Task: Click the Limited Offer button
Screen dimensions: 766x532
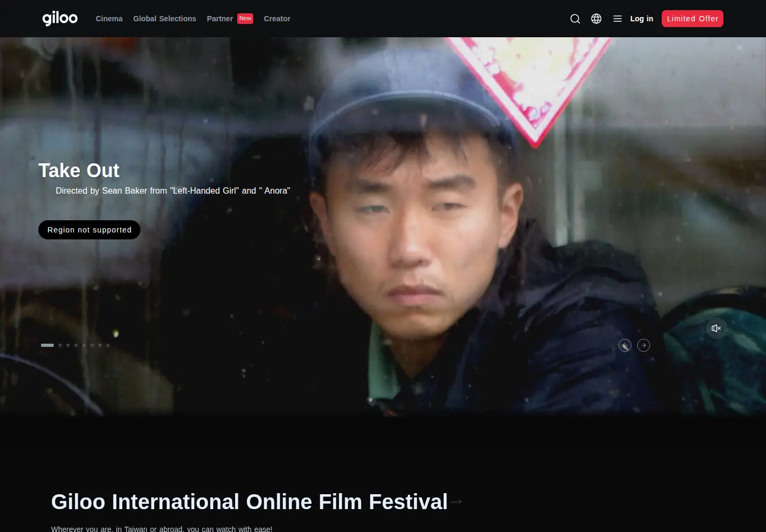Action: pyautogui.click(x=693, y=19)
